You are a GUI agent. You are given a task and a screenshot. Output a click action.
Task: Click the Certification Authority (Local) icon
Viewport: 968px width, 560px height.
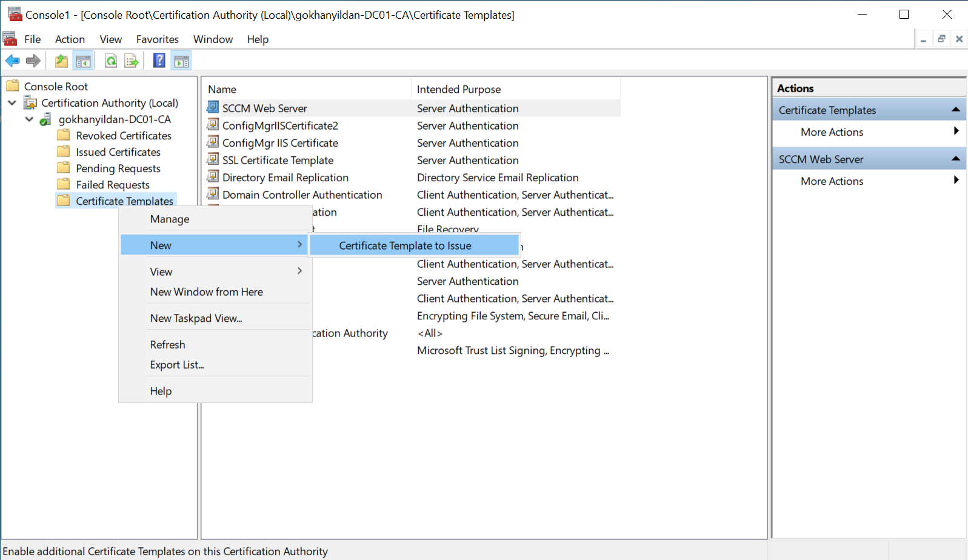click(30, 102)
